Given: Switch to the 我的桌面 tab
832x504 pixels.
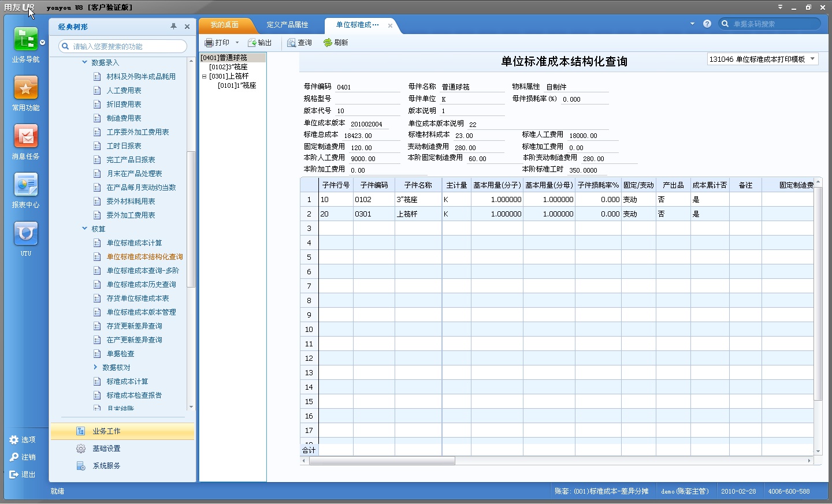Looking at the screenshot, I should 225,25.
